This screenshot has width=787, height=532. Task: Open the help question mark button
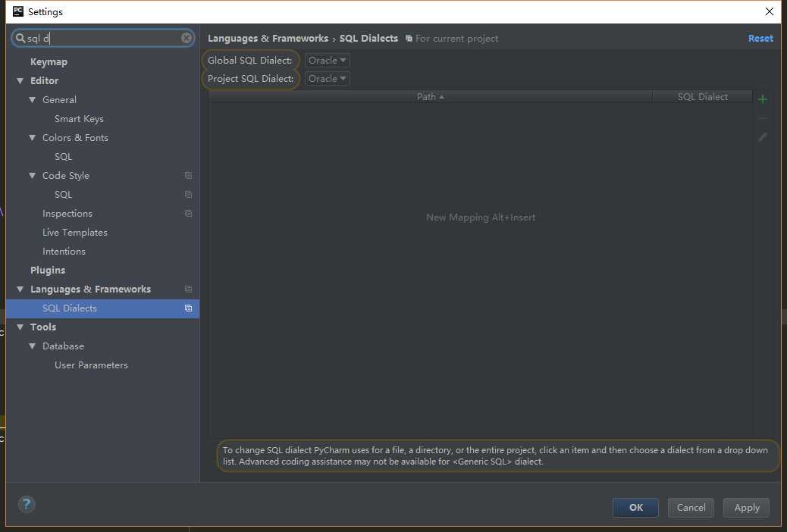[x=27, y=504]
